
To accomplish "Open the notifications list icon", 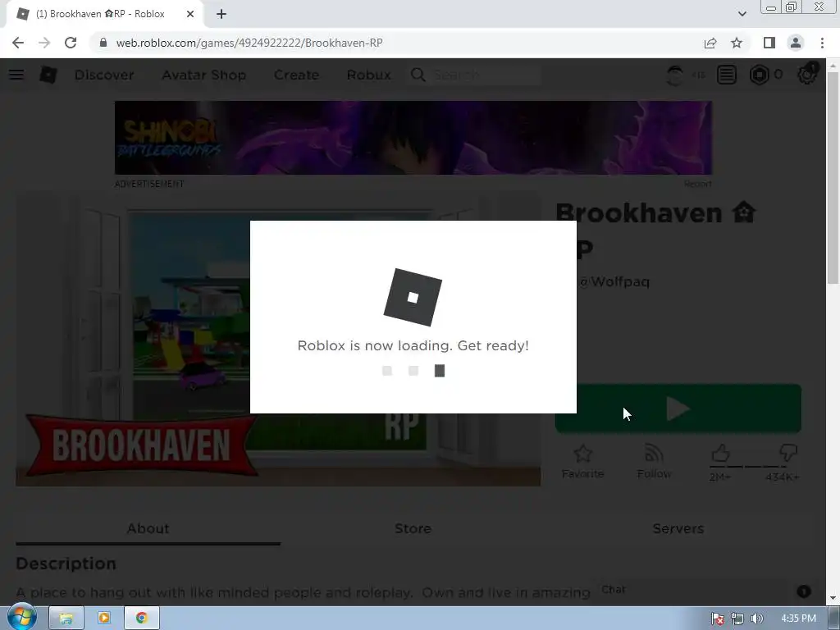I will pos(727,75).
